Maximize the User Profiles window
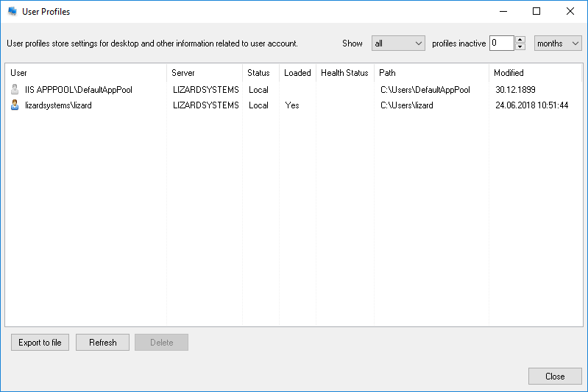 [536, 12]
